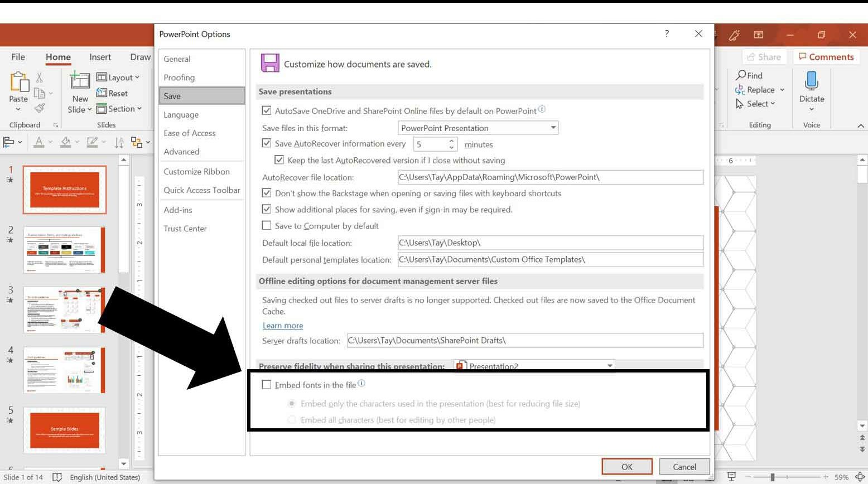This screenshot has height=484, width=868.
Task: Click the Share button
Action: click(764, 57)
